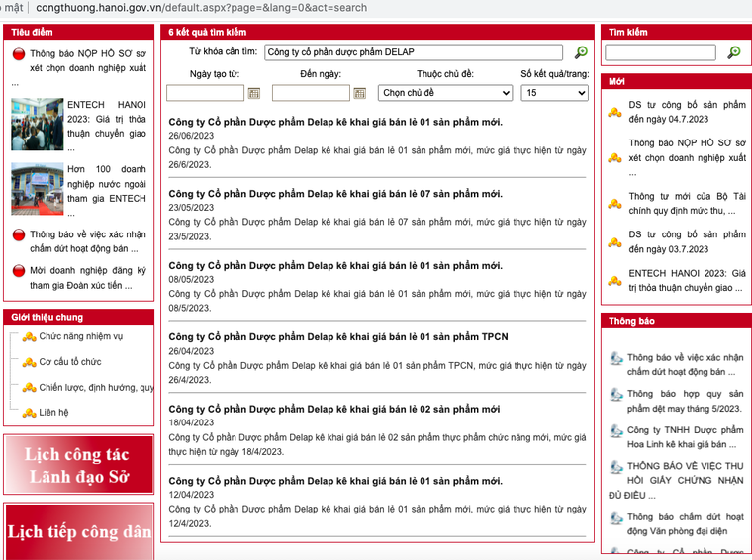Expand the Chọn chủ đề topic dropdown
The image size is (752, 560).
coord(445,93)
